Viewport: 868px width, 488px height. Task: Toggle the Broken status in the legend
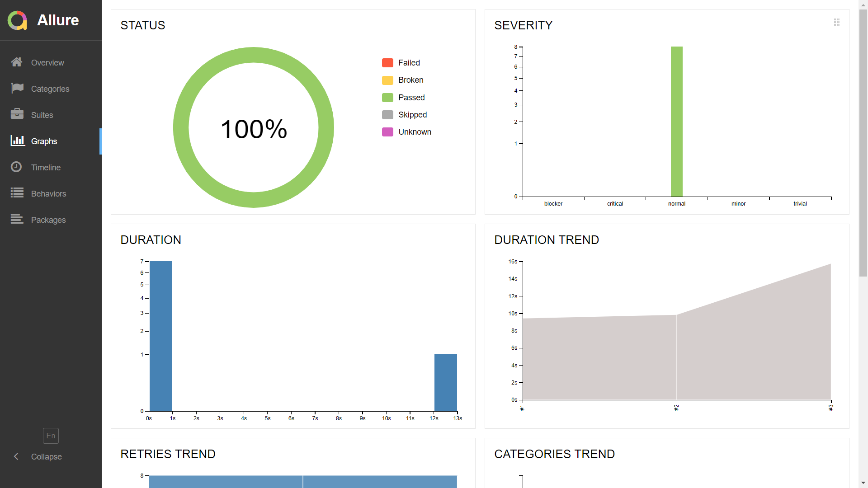pyautogui.click(x=410, y=80)
